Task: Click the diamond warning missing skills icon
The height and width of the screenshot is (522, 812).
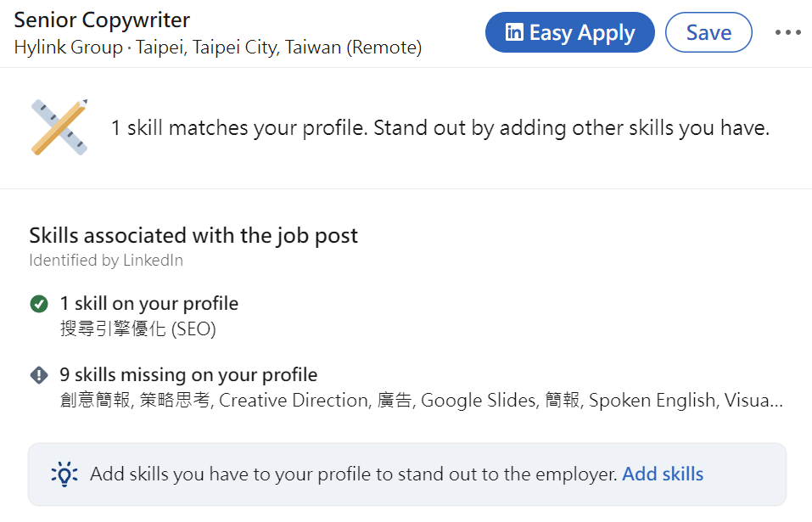Action: [x=39, y=374]
